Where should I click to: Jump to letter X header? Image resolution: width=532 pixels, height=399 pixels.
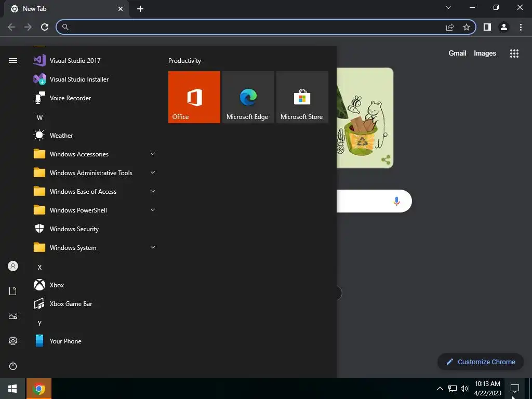[39, 268]
